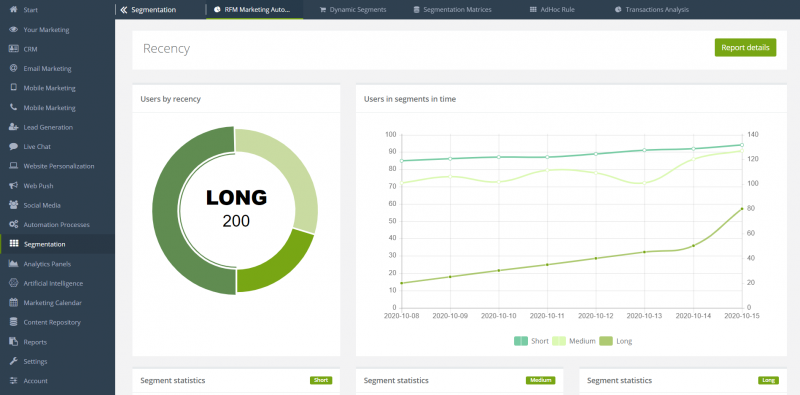Screen dimensions: 800x395
Task: Click the Mobile Marketing phone handset icon
Action: tap(14, 108)
